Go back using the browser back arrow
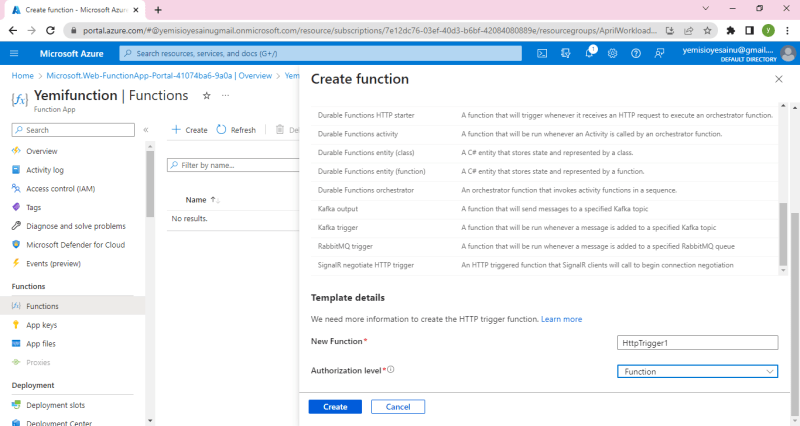Screen dimensions: 800x426 coord(13,31)
